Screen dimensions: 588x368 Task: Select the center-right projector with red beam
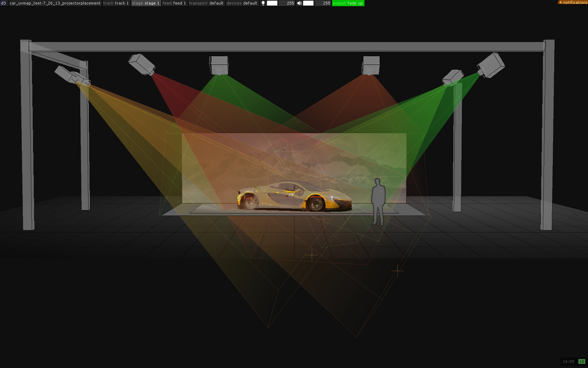(x=371, y=66)
